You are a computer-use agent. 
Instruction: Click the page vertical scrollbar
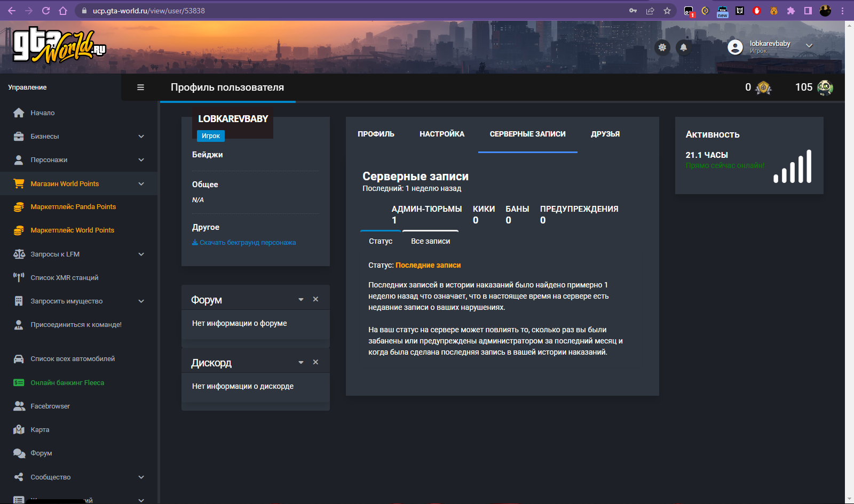coord(849,262)
